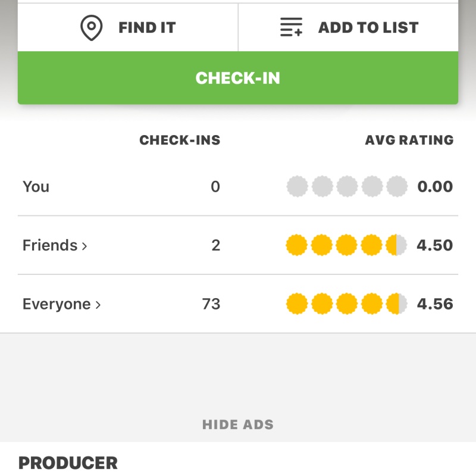Select the Friends 4.50 average rating
The height and width of the screenshot is (476, 476).
pyautogui.click(x=435, y=245)
